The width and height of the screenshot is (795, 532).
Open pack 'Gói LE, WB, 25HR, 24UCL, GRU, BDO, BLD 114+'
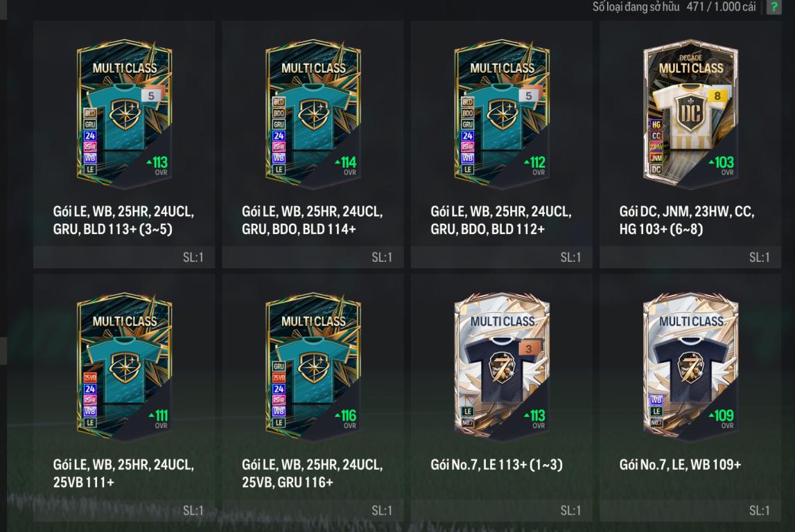click(313, 220)
